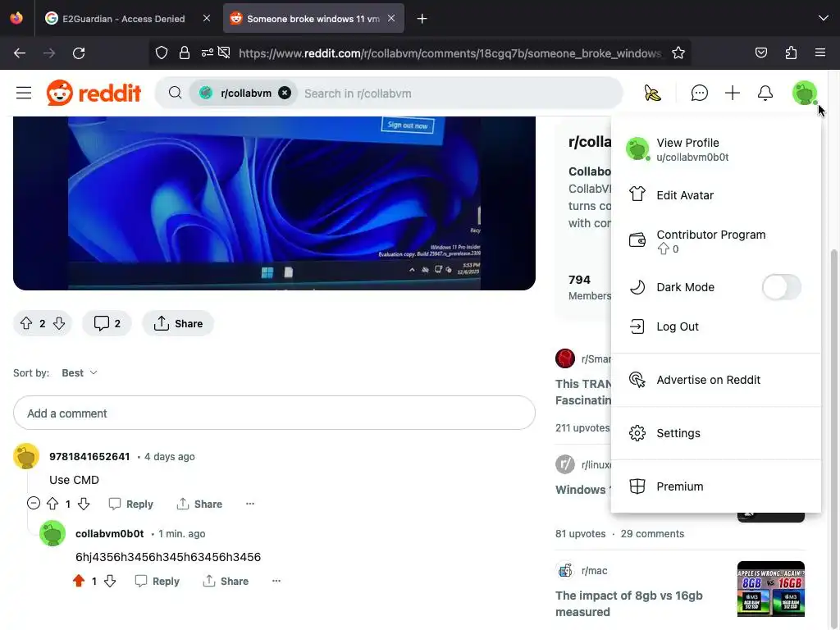This screenshot has height=630, width=840.
Task: Close the E2Guardian tab
Action: point(207,19)
